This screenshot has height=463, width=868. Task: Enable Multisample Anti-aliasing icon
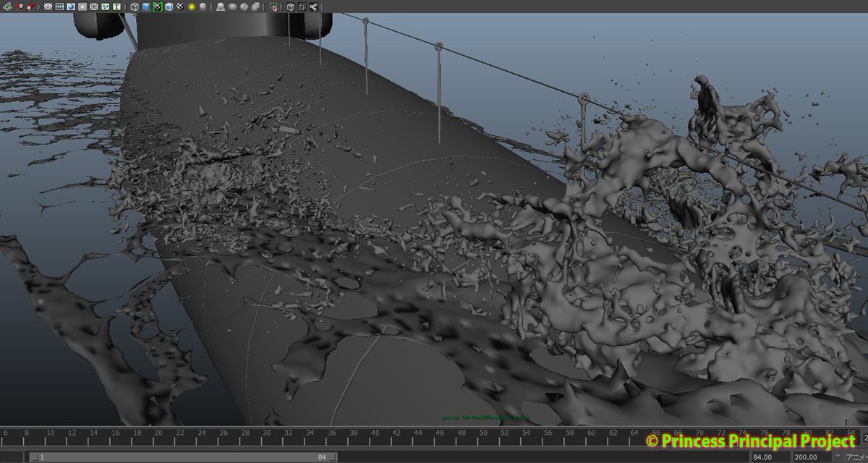click(x=244, y=7)
